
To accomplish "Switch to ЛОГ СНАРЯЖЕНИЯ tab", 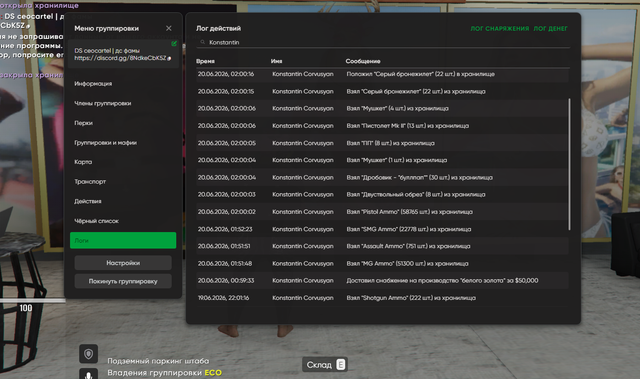I will click(500, 29).
